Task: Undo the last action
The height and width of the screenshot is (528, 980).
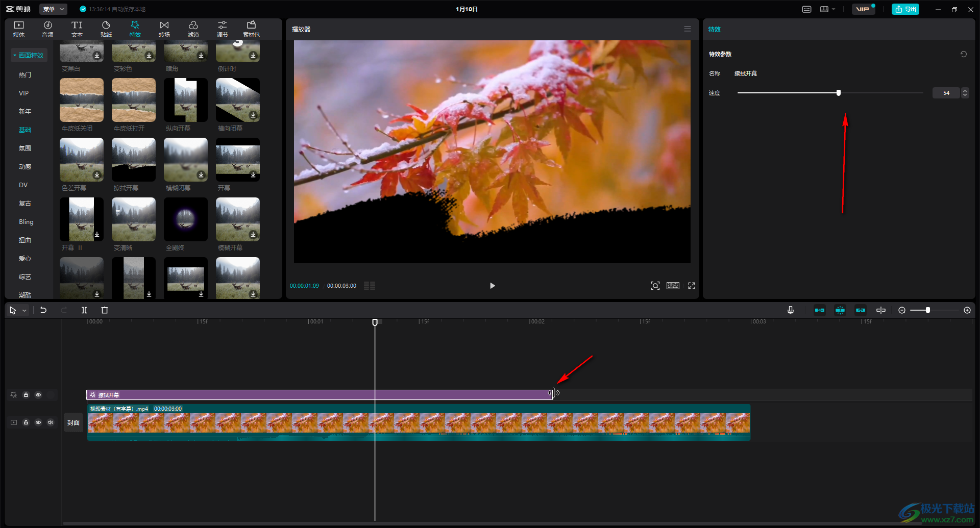Action: point(43,310)
